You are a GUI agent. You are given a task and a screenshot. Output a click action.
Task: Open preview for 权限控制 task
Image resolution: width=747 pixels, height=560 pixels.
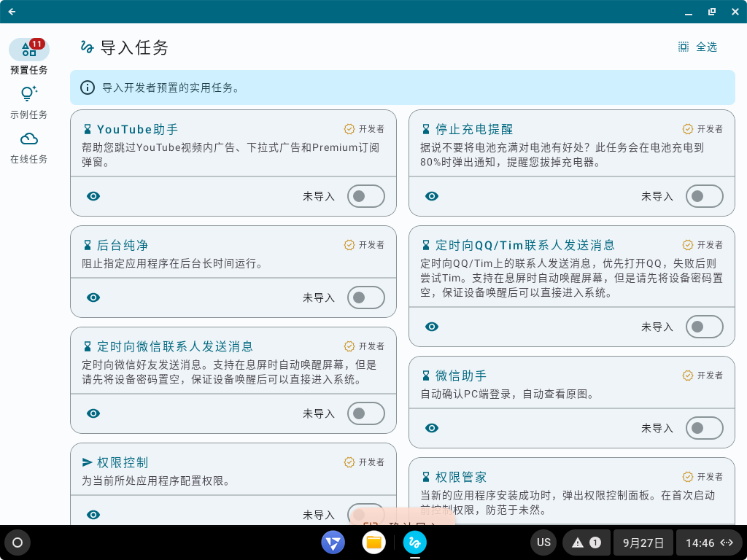click(93, 515)
